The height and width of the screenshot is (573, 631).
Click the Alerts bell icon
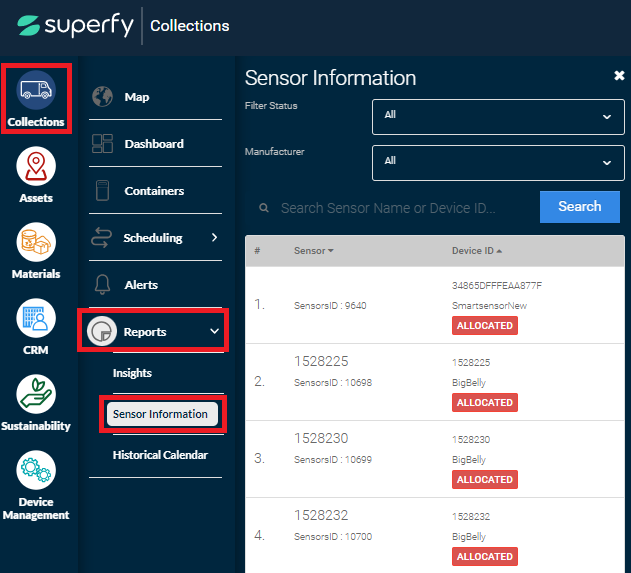tap(102, 284)
